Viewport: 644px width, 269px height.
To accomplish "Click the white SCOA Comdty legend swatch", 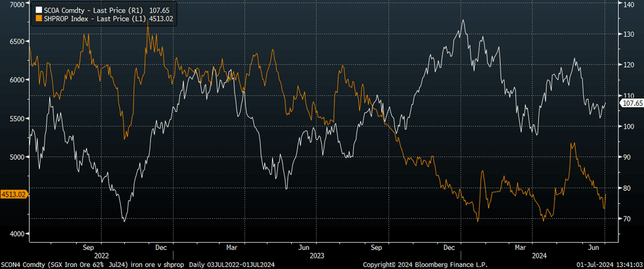I will [x=38, y=11].
